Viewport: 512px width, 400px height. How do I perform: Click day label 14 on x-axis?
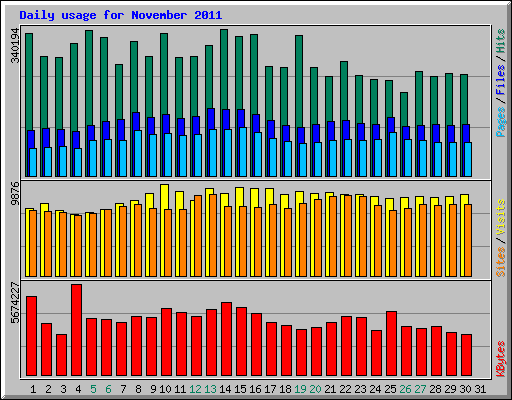click(225, 389)
